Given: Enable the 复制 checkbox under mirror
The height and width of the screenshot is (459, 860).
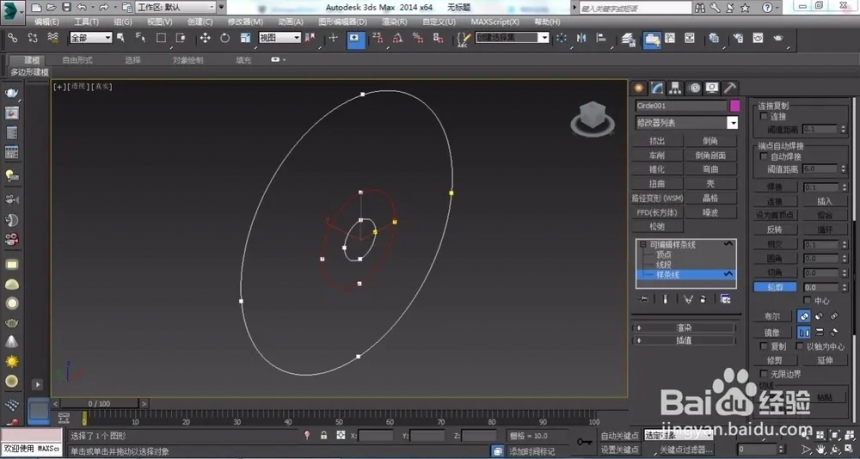Looking at the screenshot, I should click(763, 347).
